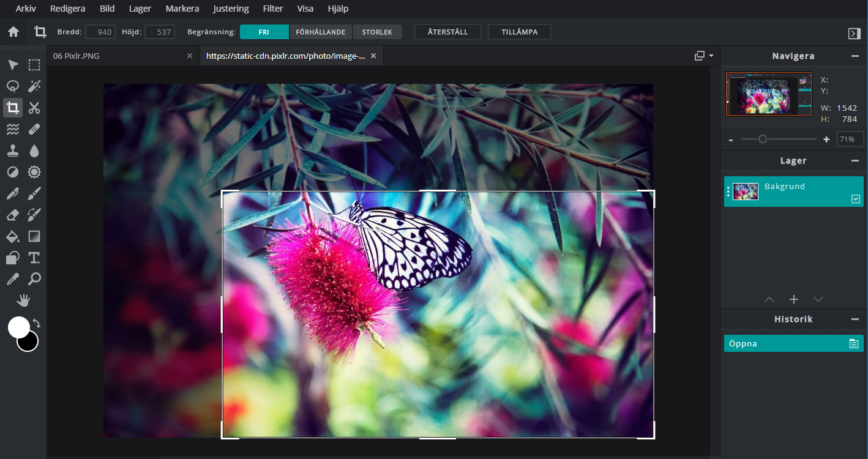Pick the Paint Bucket fill tool
Image resolution: width=868 pixels, height=459 pixels.
point(12,236)
